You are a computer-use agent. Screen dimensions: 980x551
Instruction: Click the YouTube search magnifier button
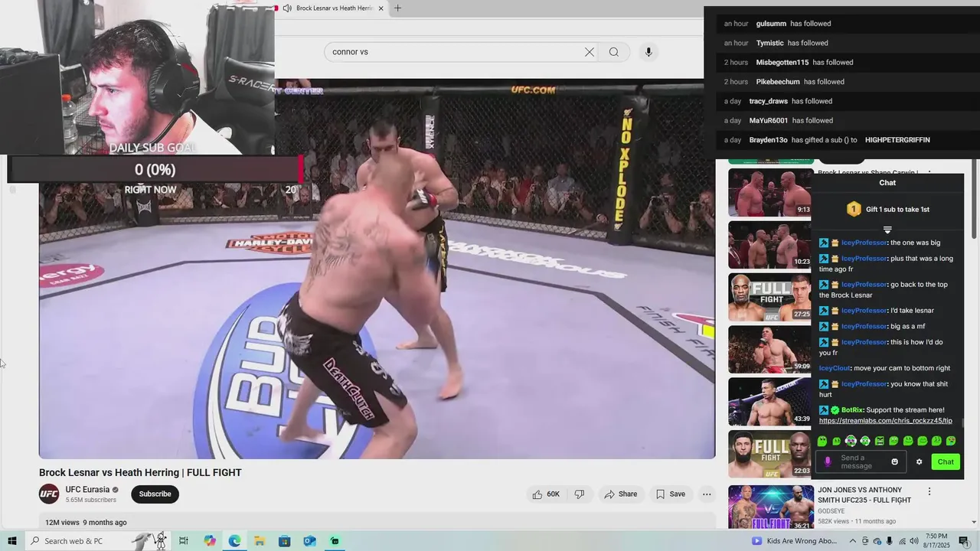[614, 52]
